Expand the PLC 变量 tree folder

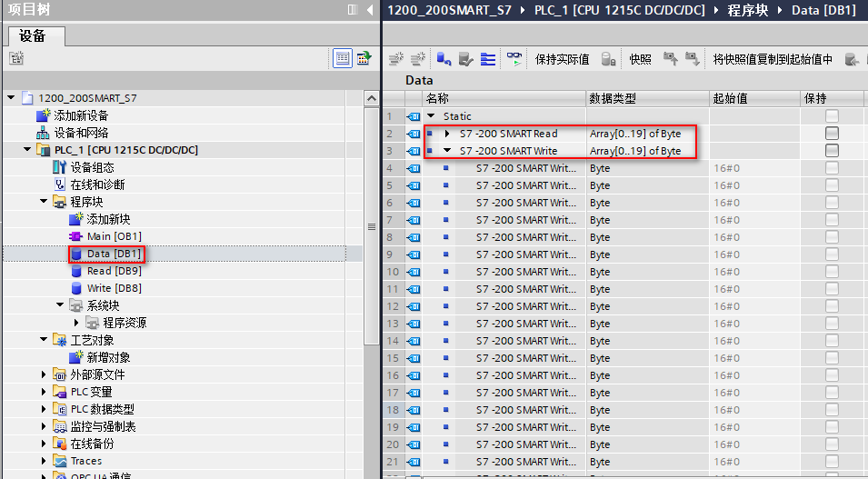click(x=44, y=392)
